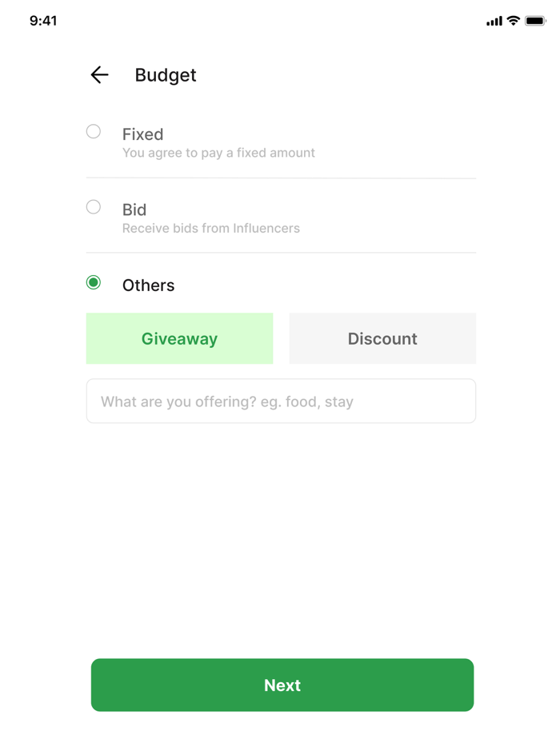Tap the Budget screen title
This screenshot has height=747, width=560.
pos(165,74)
